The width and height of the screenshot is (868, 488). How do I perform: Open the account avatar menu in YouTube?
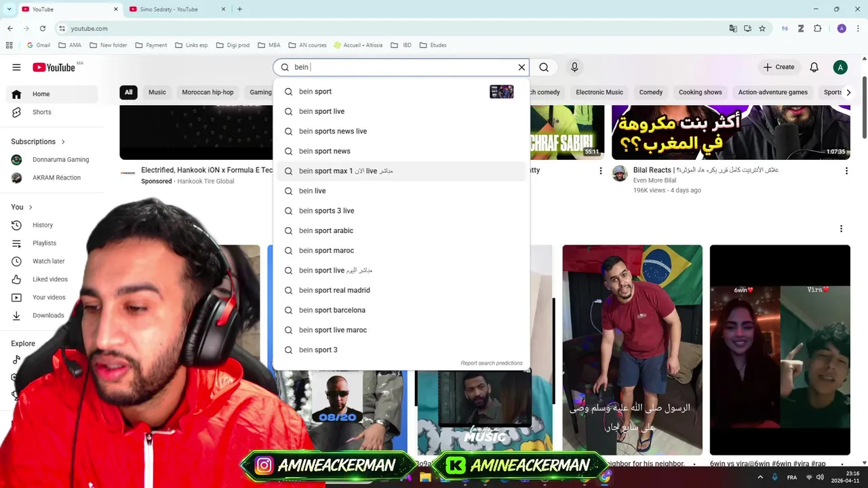(x=840, y=67)
